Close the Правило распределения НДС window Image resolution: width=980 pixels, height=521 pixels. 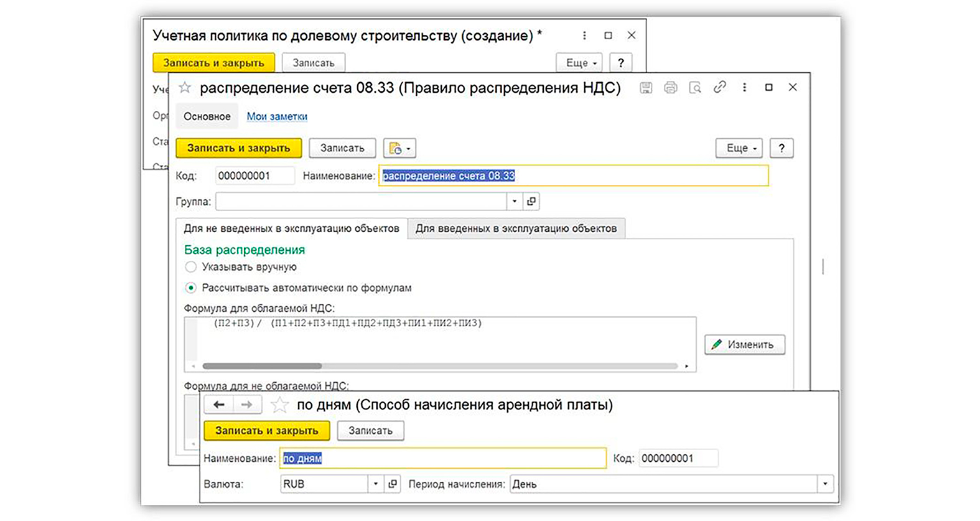(793, 87)
